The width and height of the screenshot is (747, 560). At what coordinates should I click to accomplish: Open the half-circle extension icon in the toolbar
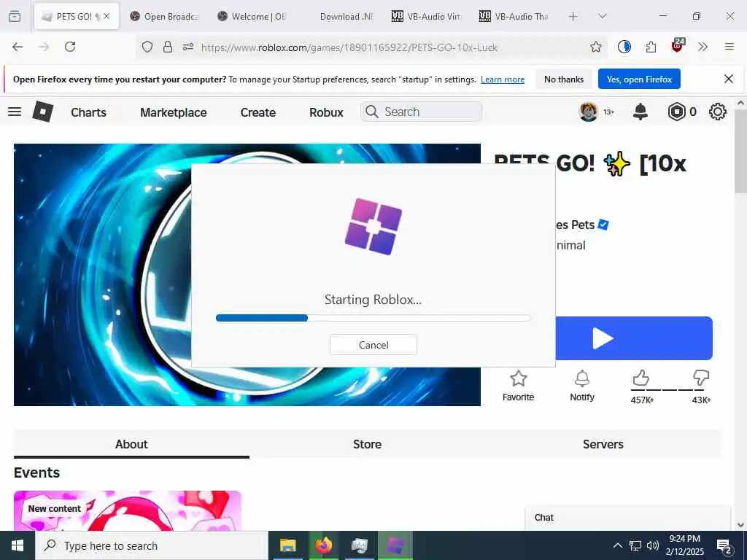pyautogui.click(x=624, y=47)
